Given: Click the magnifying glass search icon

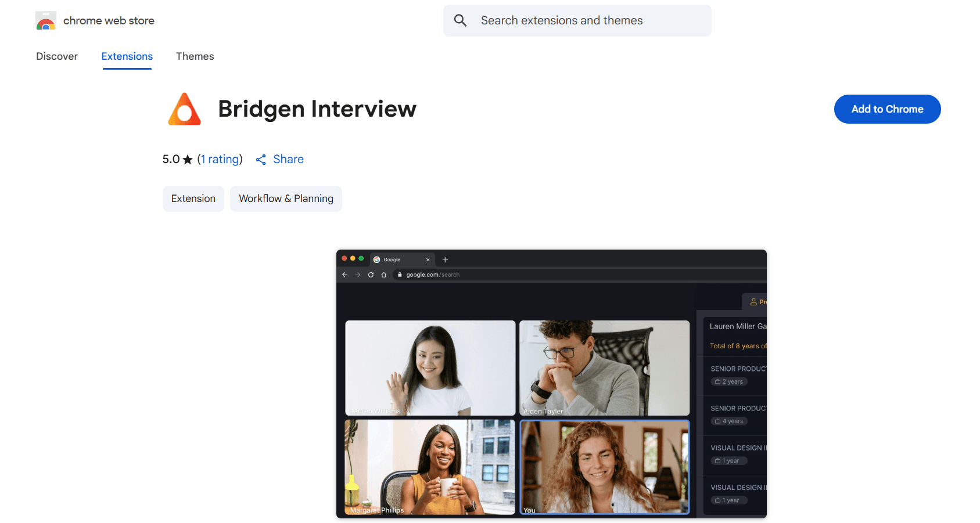Looking at the screenshot, I should click(x=460, y=20).
